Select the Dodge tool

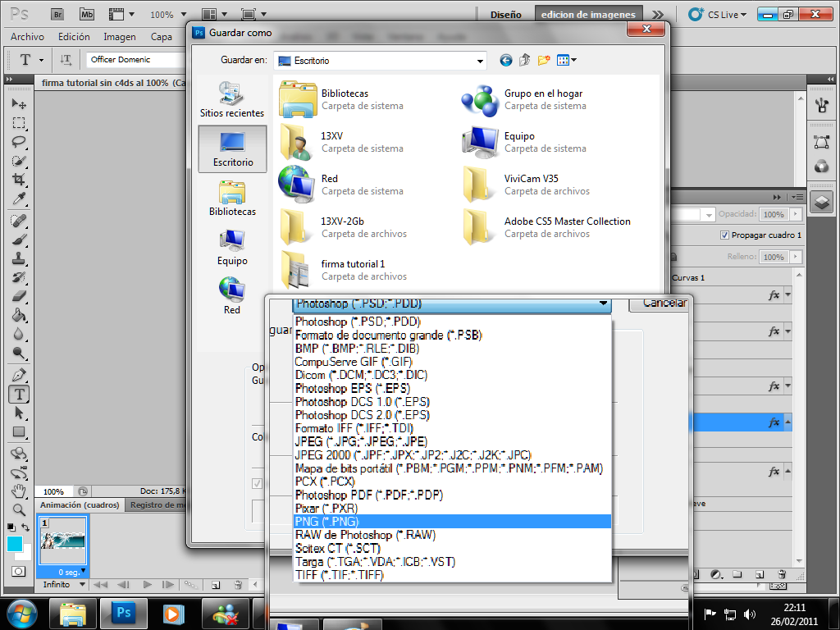coord(19,353)
